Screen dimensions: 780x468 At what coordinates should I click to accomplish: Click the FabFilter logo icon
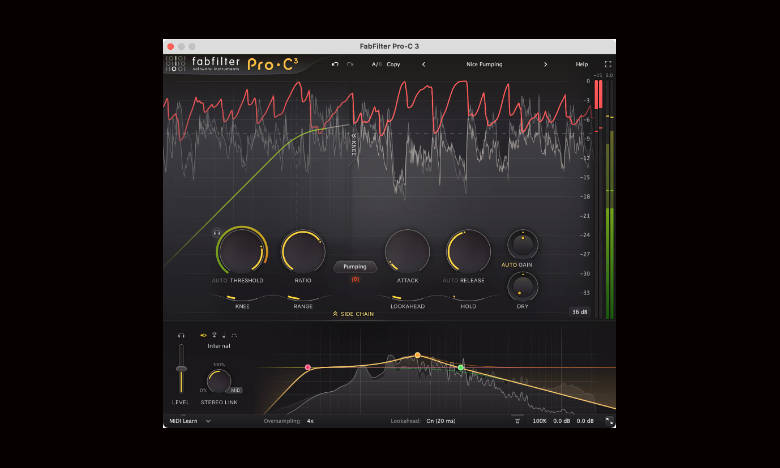pos(175,64)
